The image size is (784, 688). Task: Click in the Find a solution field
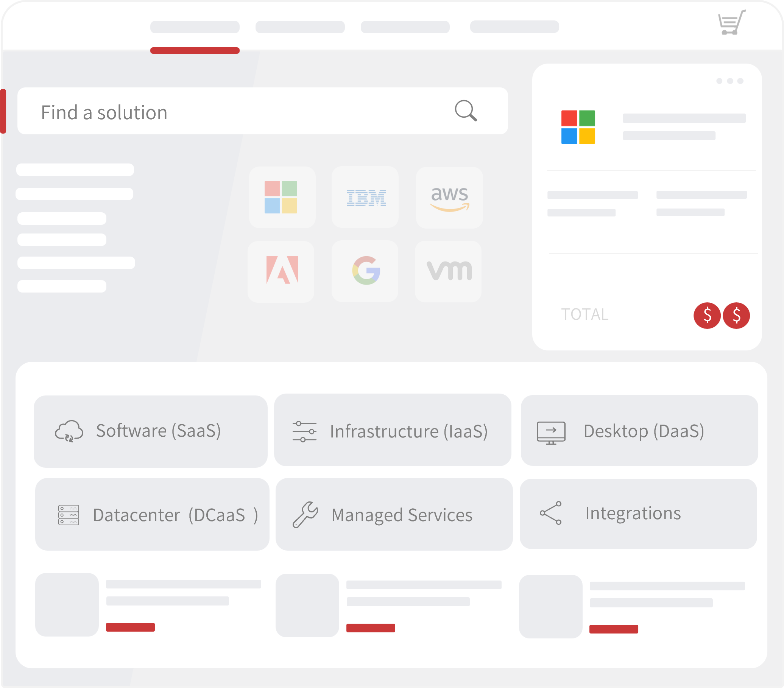click(230, 112)
